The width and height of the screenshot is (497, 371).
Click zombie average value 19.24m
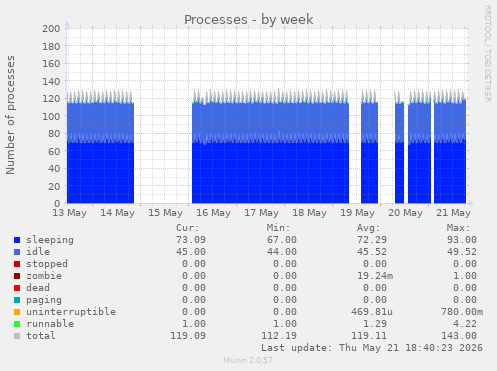375,276
